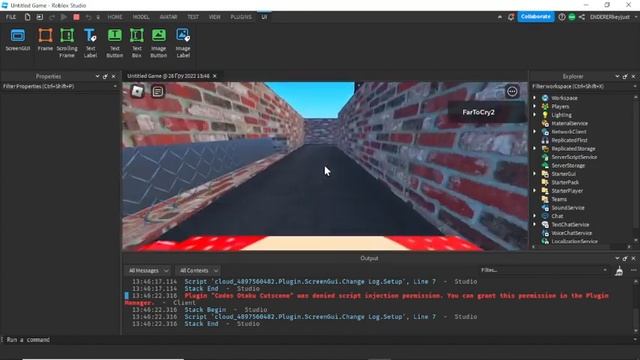Image resolution: width=640 pixels, height=360 pixels.
Task: Open the chat icon in game viewport
Action: tap(158, 91)
